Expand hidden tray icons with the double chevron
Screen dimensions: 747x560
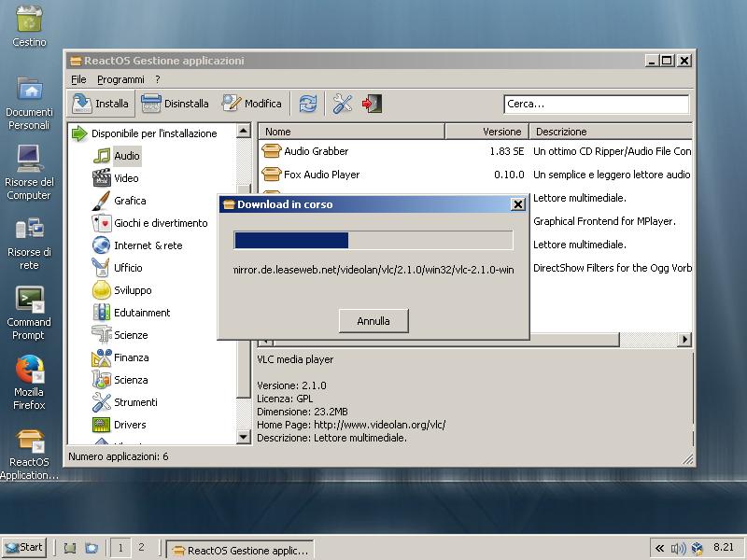[660, 548]
